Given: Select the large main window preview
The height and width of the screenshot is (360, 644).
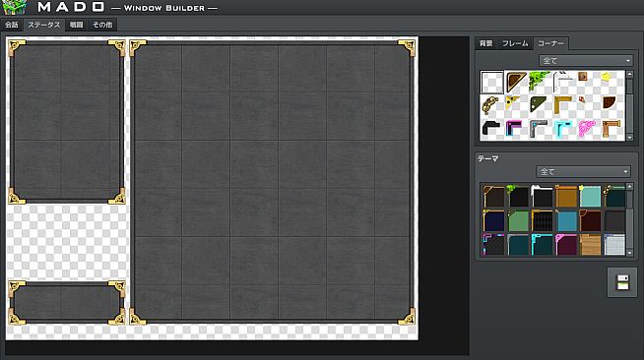Looking at the screenshot, I should point(273,183).
